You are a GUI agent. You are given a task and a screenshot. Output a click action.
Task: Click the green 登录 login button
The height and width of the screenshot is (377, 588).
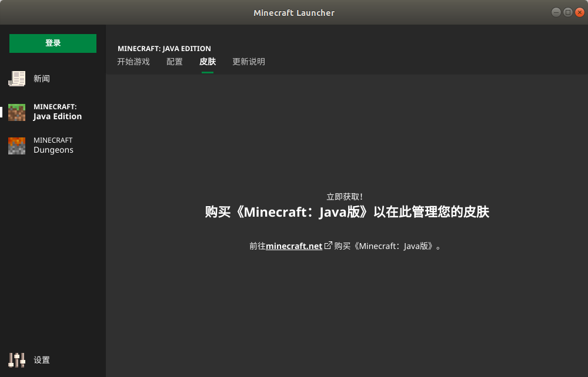[x=53, y=43]
